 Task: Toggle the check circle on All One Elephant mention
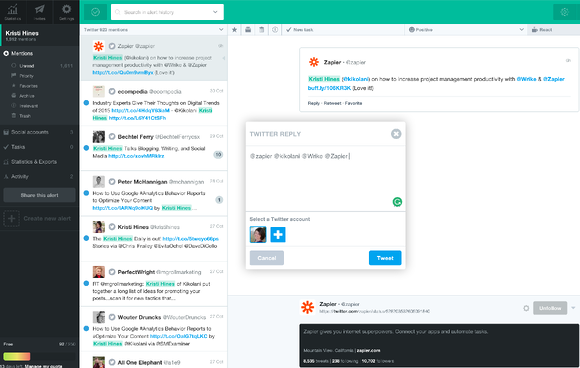click(112, 362)
